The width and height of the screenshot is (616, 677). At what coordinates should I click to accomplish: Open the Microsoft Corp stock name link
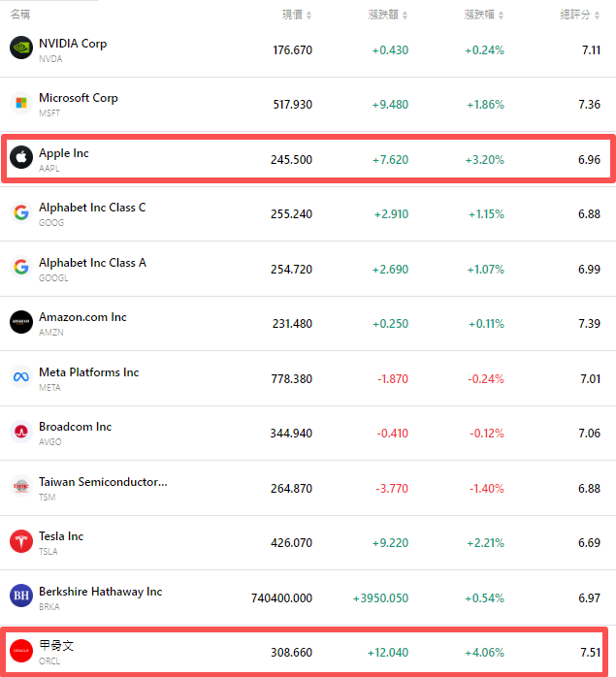tap(78, 98)
